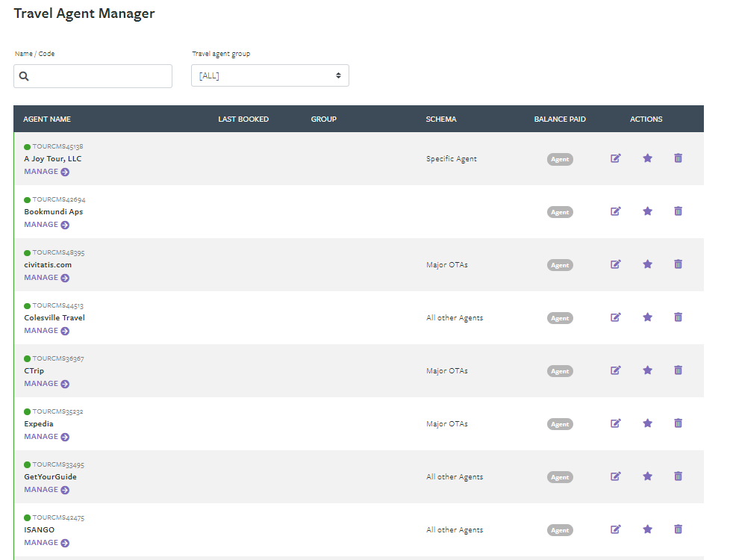Viewport: 730px width, 560px height.
Task: Select the ISANGO agent name
Action: pos(39,529)
